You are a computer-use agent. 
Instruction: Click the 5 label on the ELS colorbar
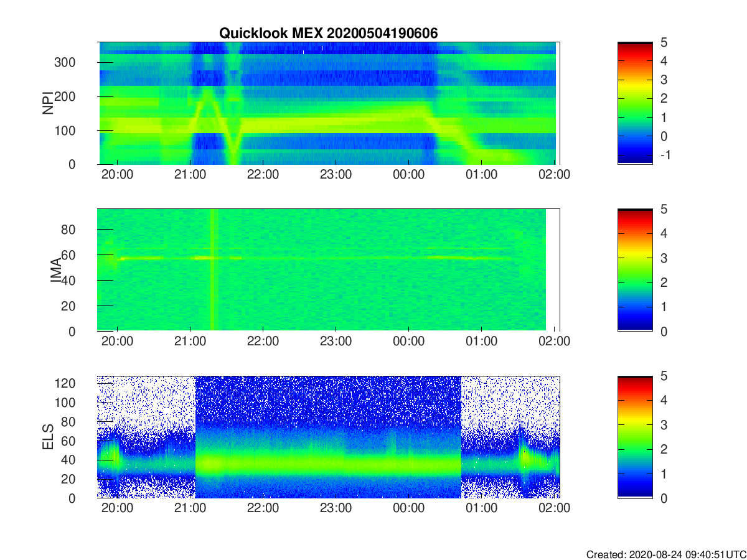coord(664,376)
